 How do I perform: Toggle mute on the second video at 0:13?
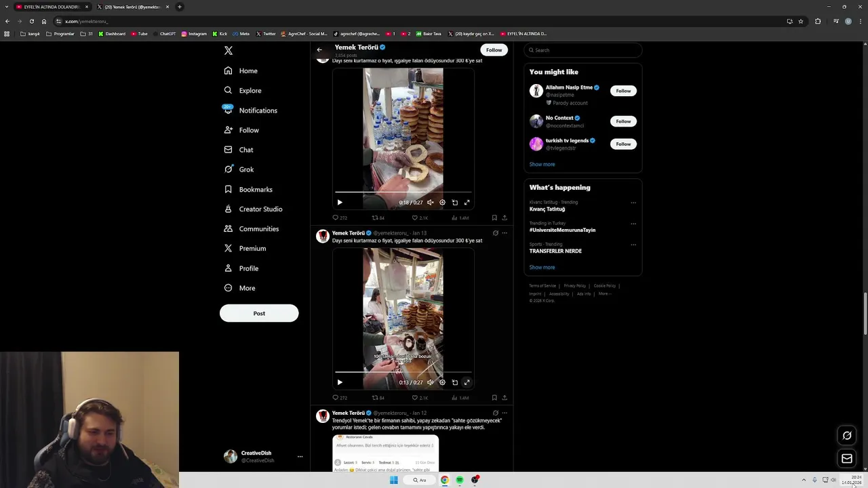click(x=430, y=382)
